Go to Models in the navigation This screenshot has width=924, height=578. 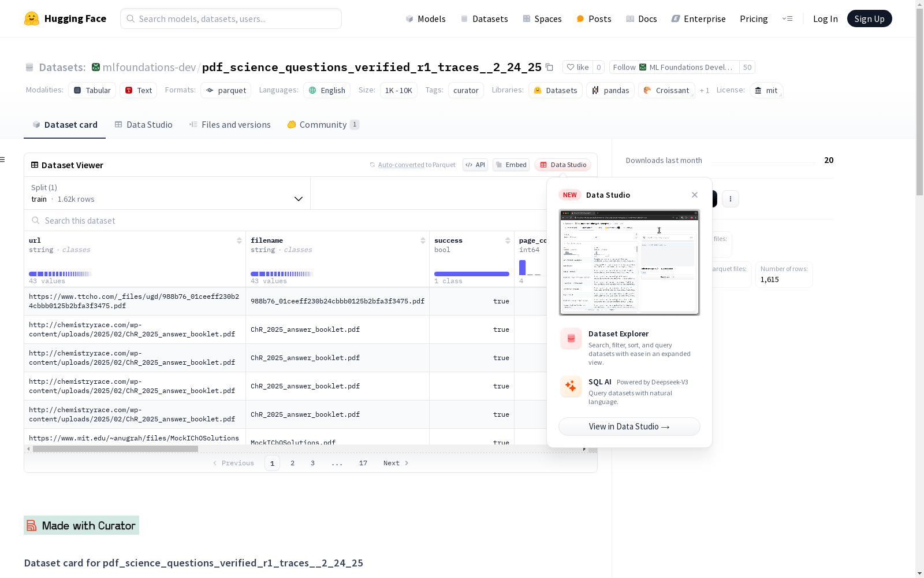pos(426,18)
